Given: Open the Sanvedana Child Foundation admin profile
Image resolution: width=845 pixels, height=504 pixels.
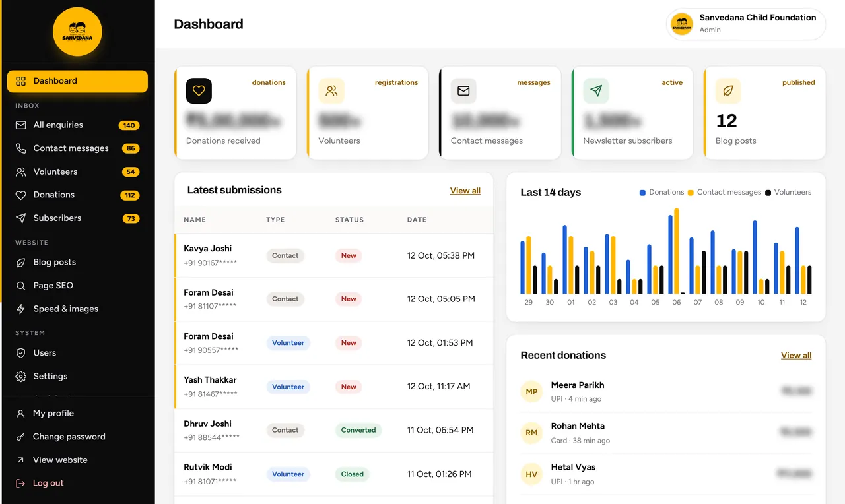Looking at the screenshot, I should (746, 24).
